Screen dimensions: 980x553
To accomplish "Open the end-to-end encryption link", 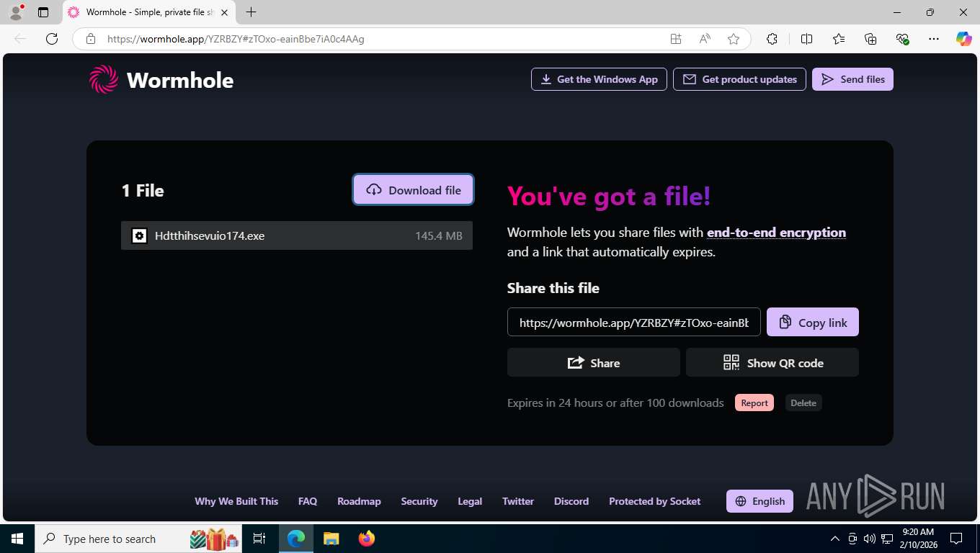I will [x=776, y=233].
